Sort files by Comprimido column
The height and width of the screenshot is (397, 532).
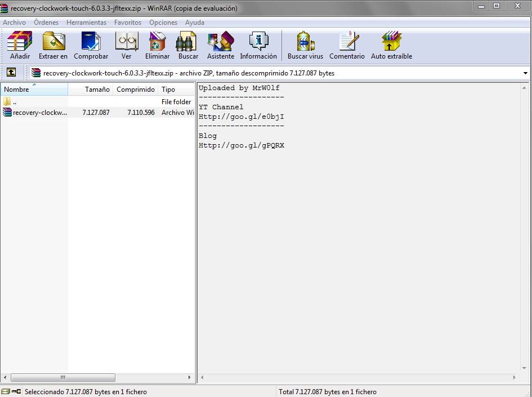click(x=136, y=89)
